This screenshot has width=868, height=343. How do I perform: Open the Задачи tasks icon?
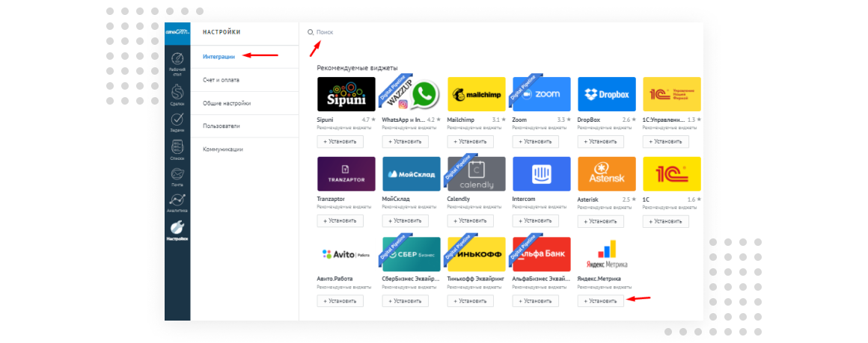point(177,123)
